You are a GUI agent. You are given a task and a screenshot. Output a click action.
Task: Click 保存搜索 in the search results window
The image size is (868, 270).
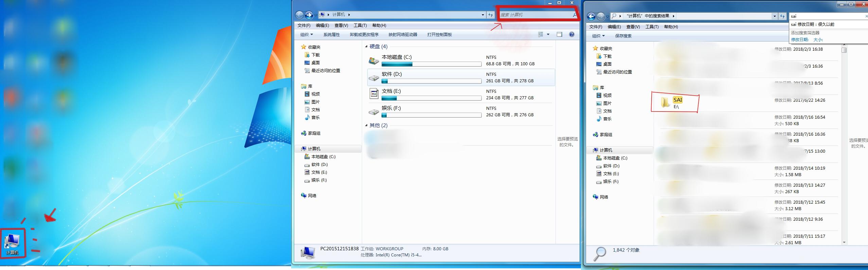point(623,36)
